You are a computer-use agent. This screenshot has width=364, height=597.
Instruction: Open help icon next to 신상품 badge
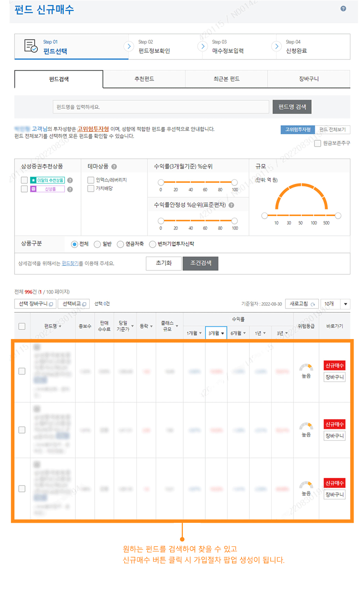[x=70, y=189]
